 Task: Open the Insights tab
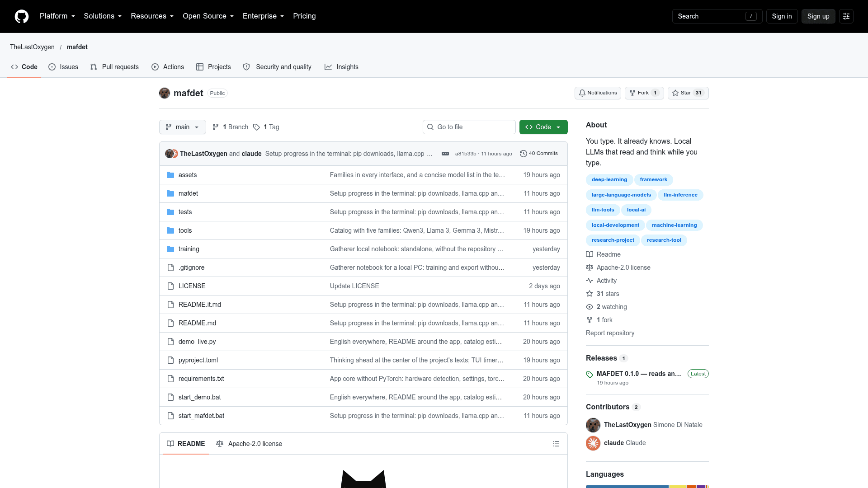[x=341, y=67]
